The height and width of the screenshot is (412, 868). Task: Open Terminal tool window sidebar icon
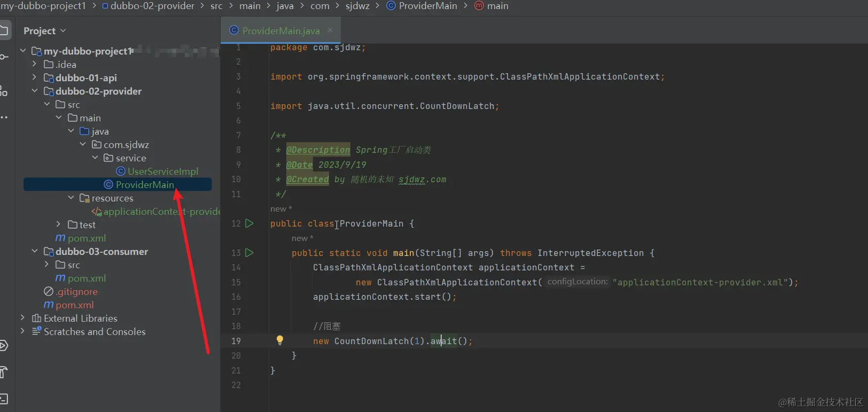[x=4, y=399]
